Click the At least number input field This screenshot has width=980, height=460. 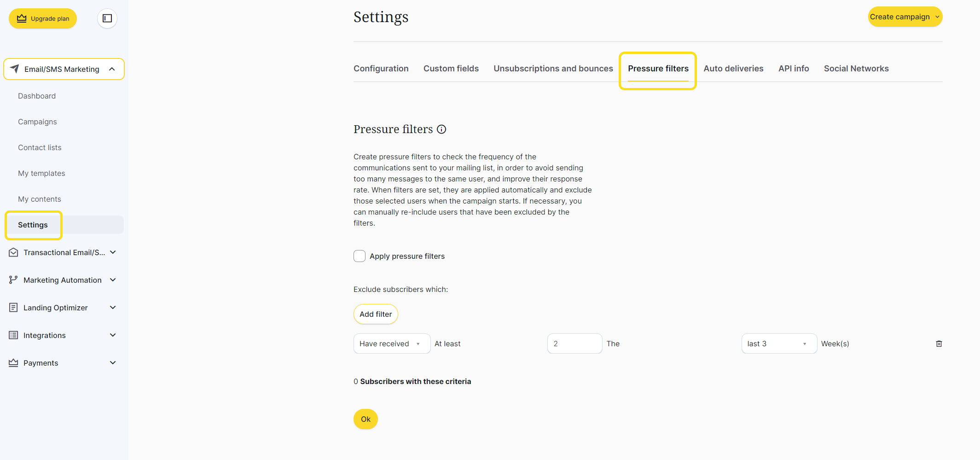(x=574, y=344)
